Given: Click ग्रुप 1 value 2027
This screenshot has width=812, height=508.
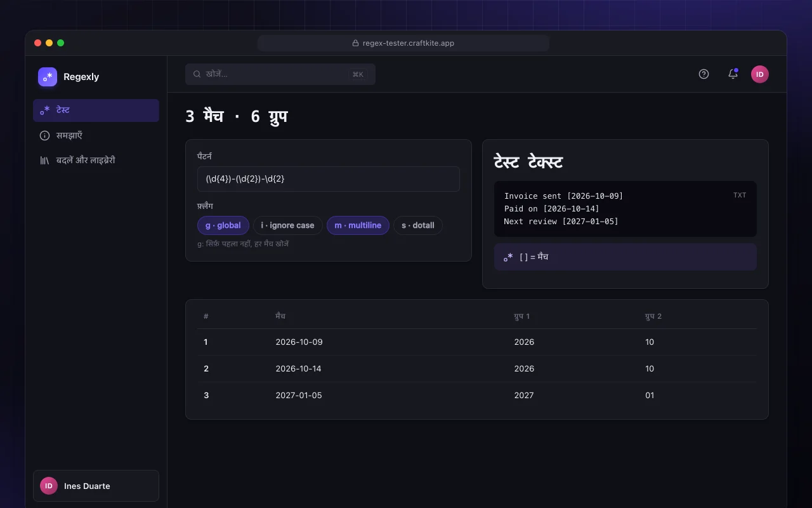Looking at the screenshot, I should pyautogui.click(x=524, y=396).
